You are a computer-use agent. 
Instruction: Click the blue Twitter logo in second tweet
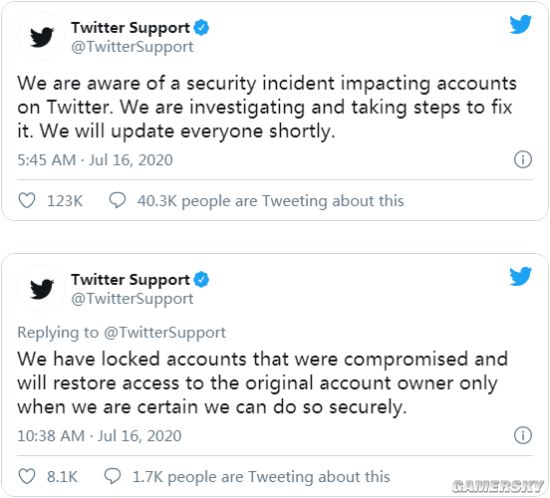pyautogui.click(x=521, y=276)
